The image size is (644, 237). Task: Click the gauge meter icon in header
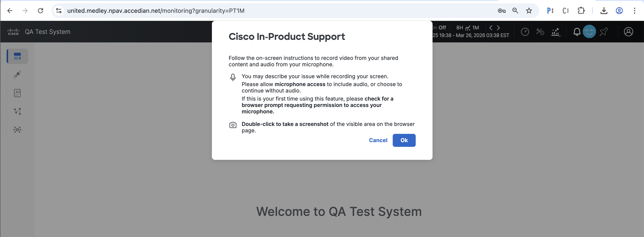[x=525, y=32]
